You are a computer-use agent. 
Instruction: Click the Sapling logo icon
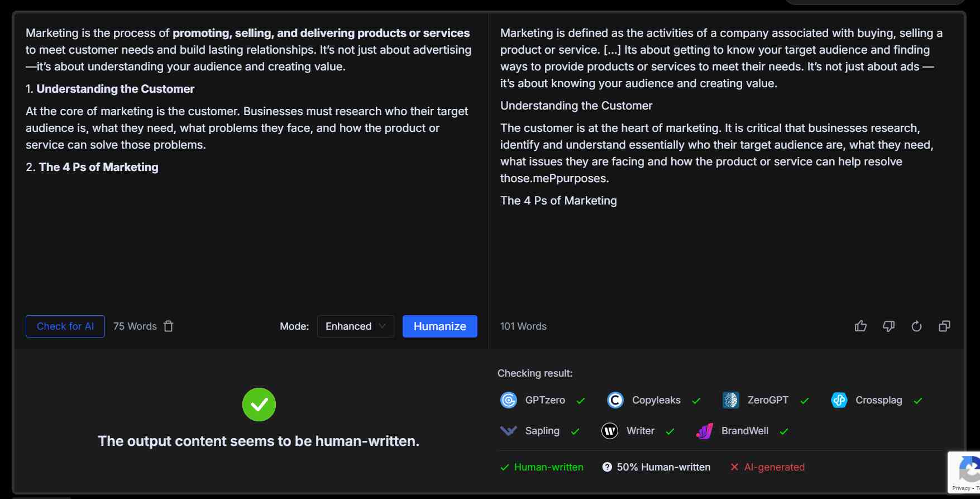(509, 431)
